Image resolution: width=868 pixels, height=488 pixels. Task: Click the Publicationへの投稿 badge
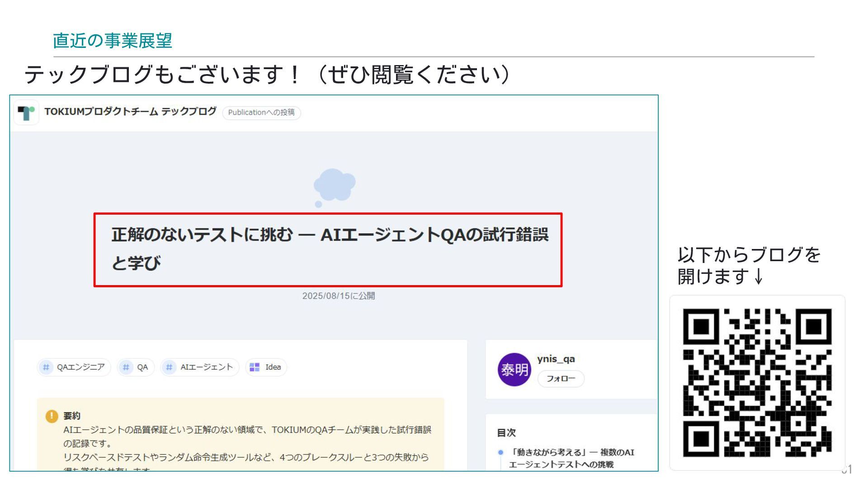click(x=261, y=113)
